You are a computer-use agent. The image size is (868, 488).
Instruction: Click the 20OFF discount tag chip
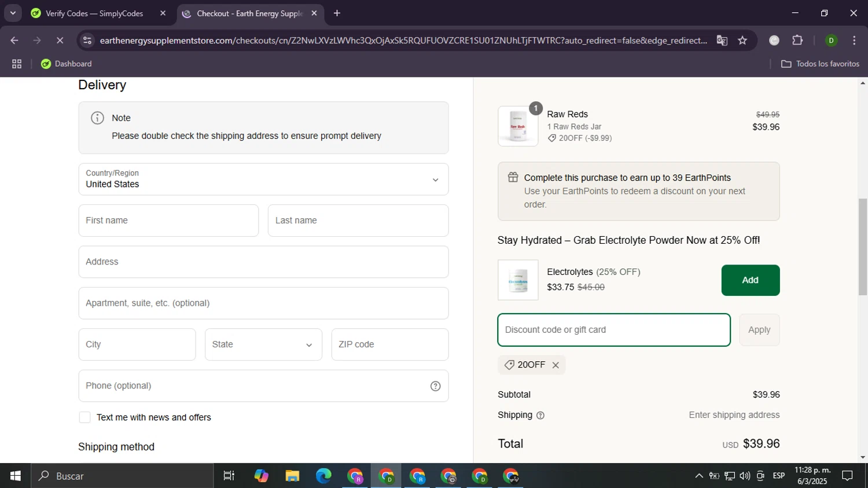pyautogui.click(x=532, y=365)
